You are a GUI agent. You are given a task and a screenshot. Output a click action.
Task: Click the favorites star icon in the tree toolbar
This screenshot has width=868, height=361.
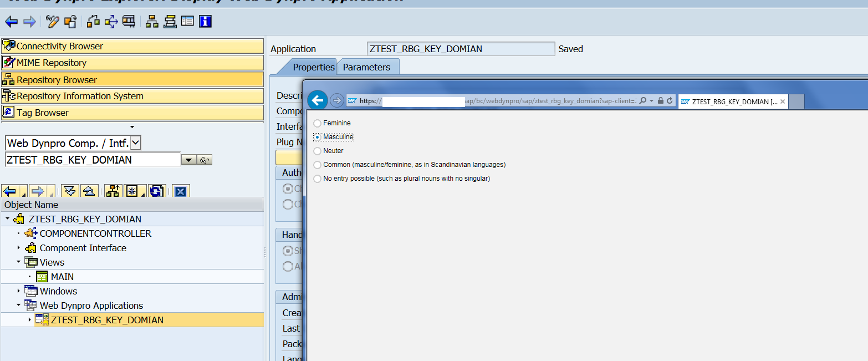click(x=131, y=191)
